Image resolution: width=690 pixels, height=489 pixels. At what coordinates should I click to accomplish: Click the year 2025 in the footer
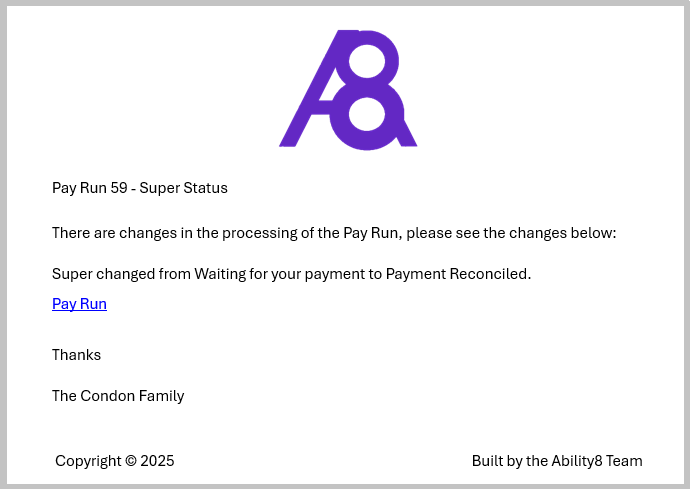tap(157, 461)
